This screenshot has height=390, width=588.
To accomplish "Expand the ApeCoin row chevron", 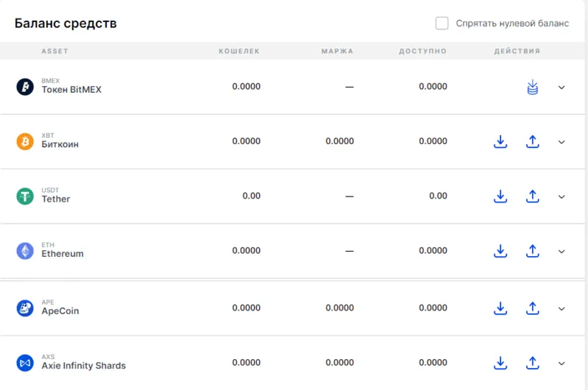I will [x=562, y=309].
